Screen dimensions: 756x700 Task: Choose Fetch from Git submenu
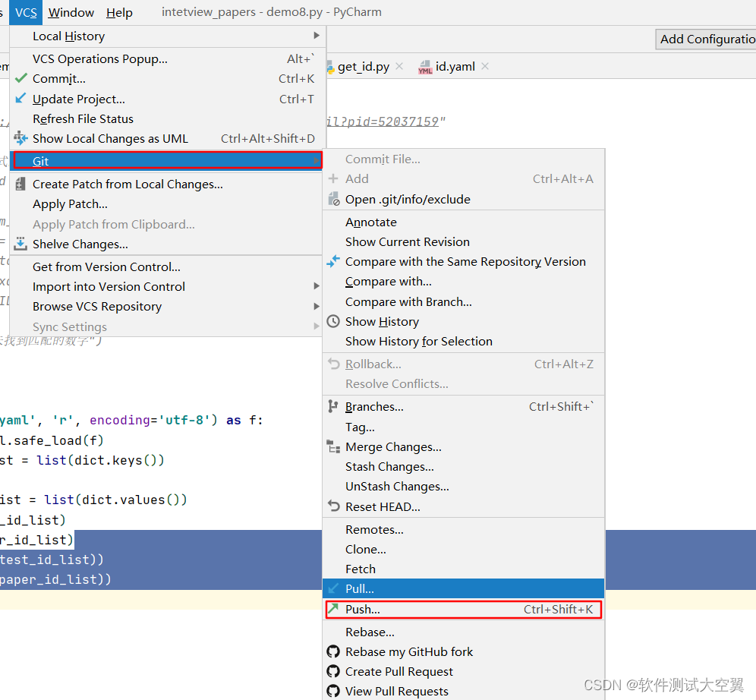click(463, 569)
